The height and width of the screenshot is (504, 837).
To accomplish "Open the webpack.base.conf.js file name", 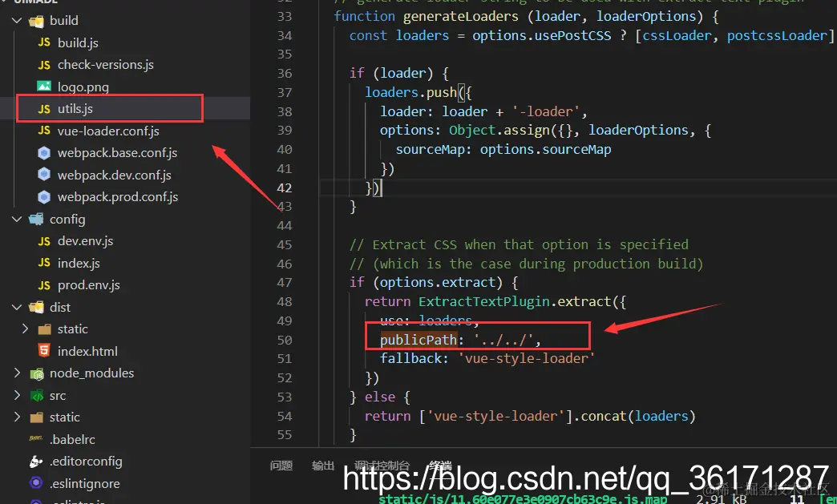I will 117,153.
